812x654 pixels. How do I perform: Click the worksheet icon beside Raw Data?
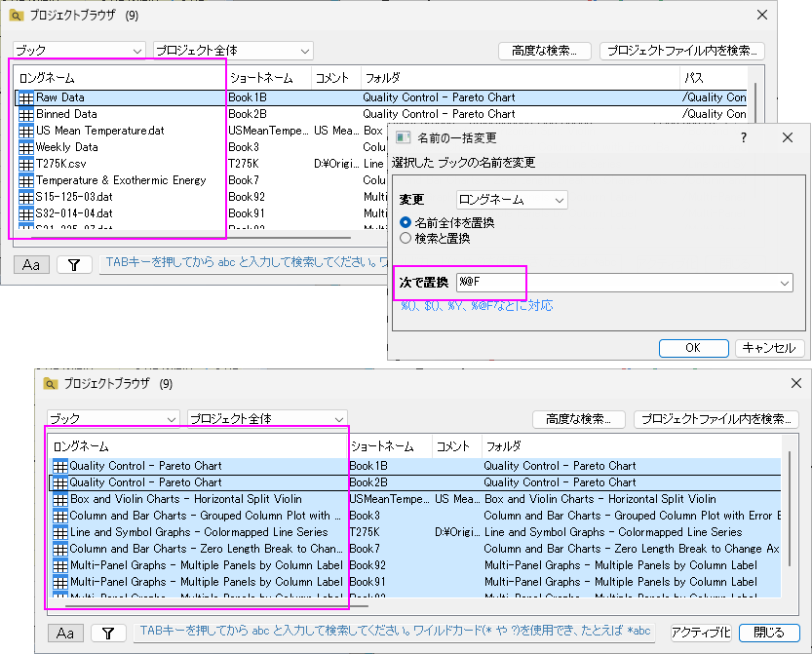point(26,97)
